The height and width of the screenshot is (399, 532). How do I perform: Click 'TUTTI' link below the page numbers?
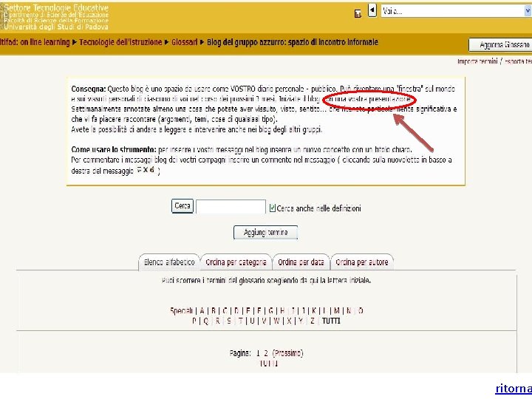(269, 364)
